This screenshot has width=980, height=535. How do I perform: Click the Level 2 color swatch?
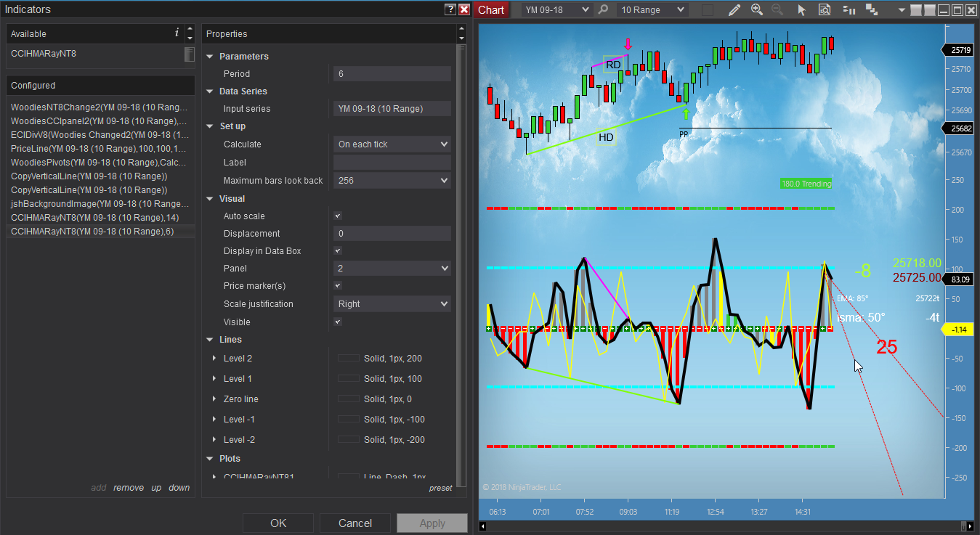[x=349, y=359]
